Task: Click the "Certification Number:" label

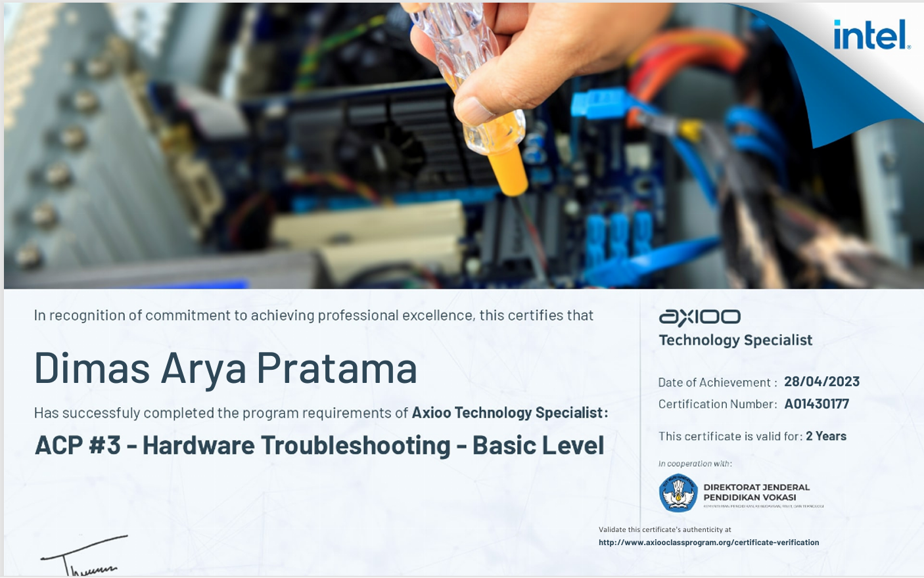Action: point(718,404)
